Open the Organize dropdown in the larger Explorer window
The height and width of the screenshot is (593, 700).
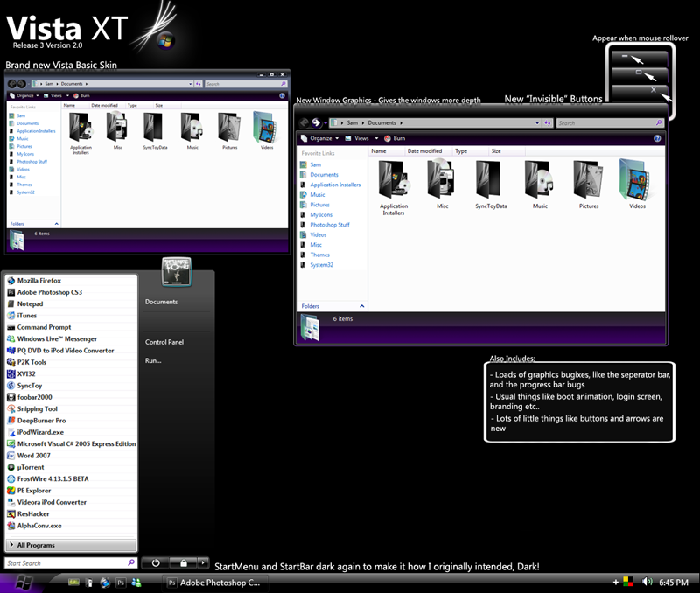click(x=320, y=138)
